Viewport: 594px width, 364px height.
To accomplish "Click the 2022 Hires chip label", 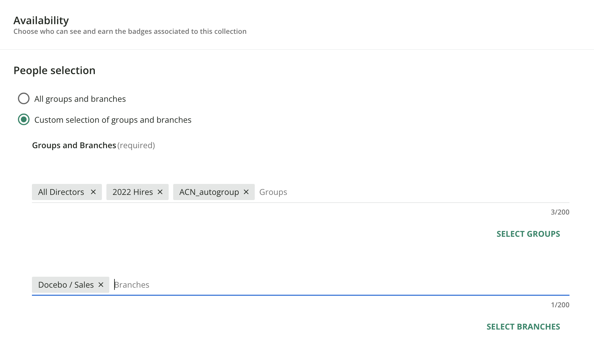I will coord(133,192).
